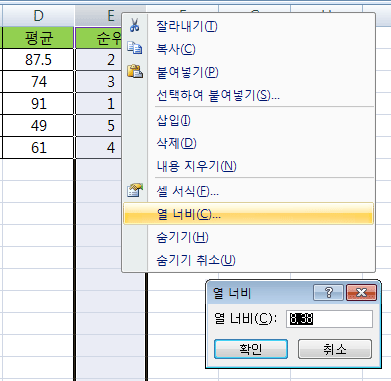
Task: Click rank cell showing 5
Action: coord(99,126)
